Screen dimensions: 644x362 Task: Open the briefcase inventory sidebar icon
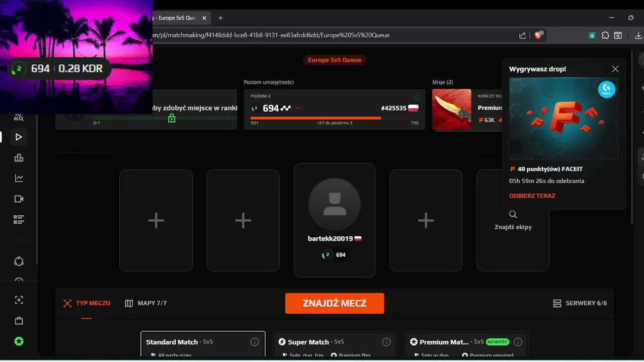[19, 321]
